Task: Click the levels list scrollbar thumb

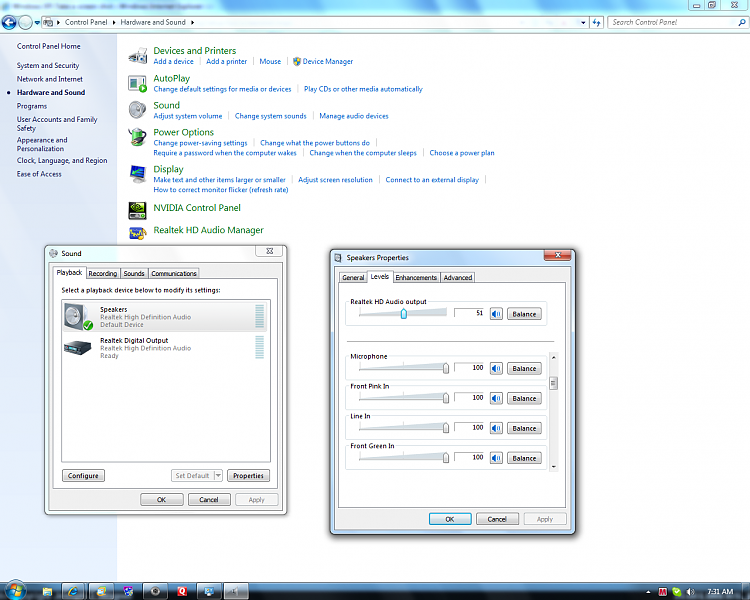Action: pyautogui.click(x=553, y=384)
